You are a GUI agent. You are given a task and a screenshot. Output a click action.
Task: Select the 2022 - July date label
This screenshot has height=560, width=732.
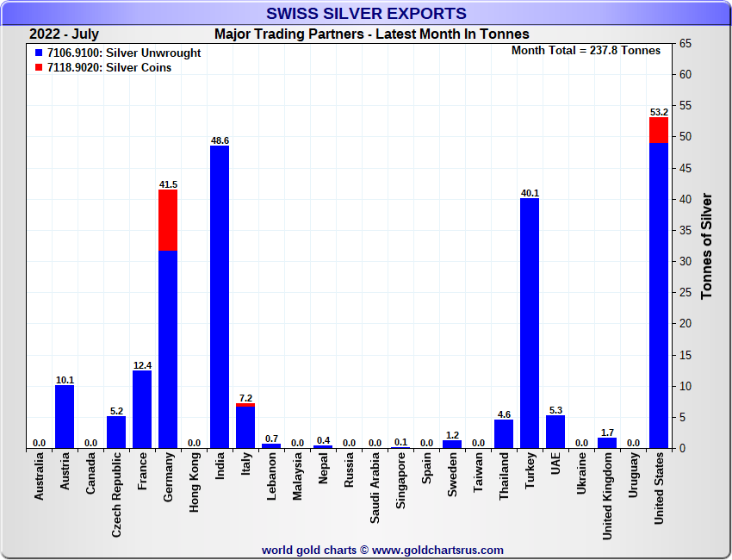click(64, 34)
